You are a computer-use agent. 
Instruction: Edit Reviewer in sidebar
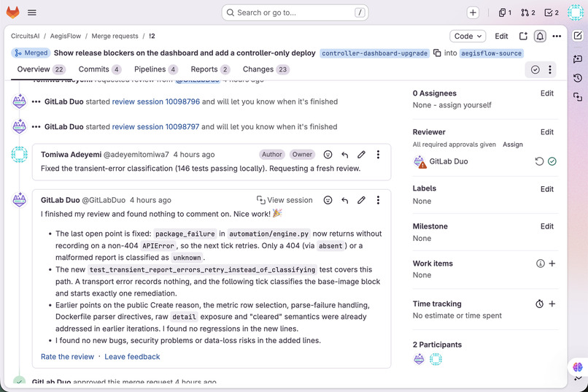click(x=546, y=132)
